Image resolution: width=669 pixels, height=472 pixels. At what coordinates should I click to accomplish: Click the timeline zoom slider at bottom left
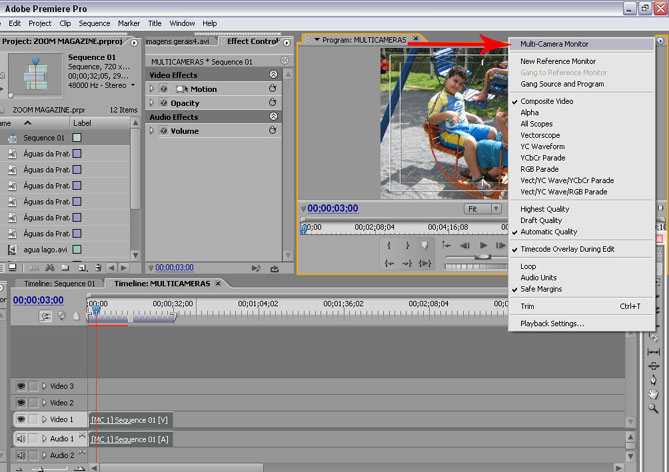click(40, 468)
